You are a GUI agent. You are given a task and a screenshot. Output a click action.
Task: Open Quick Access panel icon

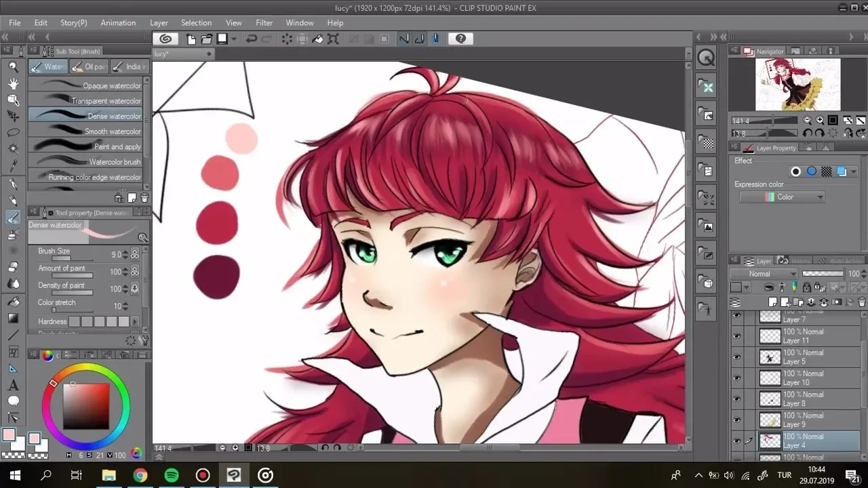pos(707,58)
